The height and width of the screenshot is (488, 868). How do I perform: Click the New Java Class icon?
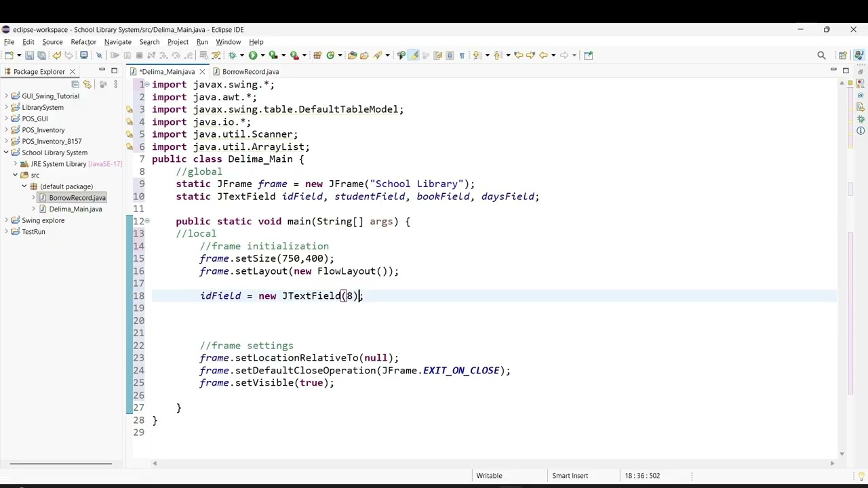(x=330, y=55)
